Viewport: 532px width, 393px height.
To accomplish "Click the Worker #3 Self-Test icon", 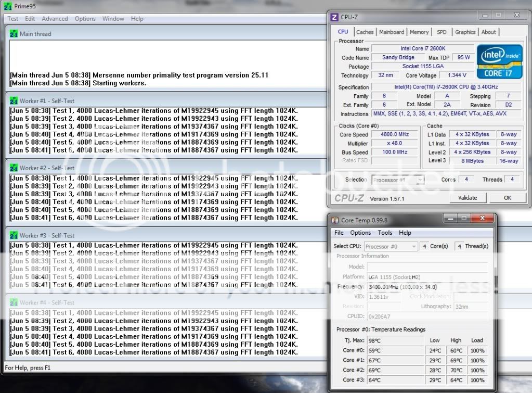I will [x=14, y=235].
